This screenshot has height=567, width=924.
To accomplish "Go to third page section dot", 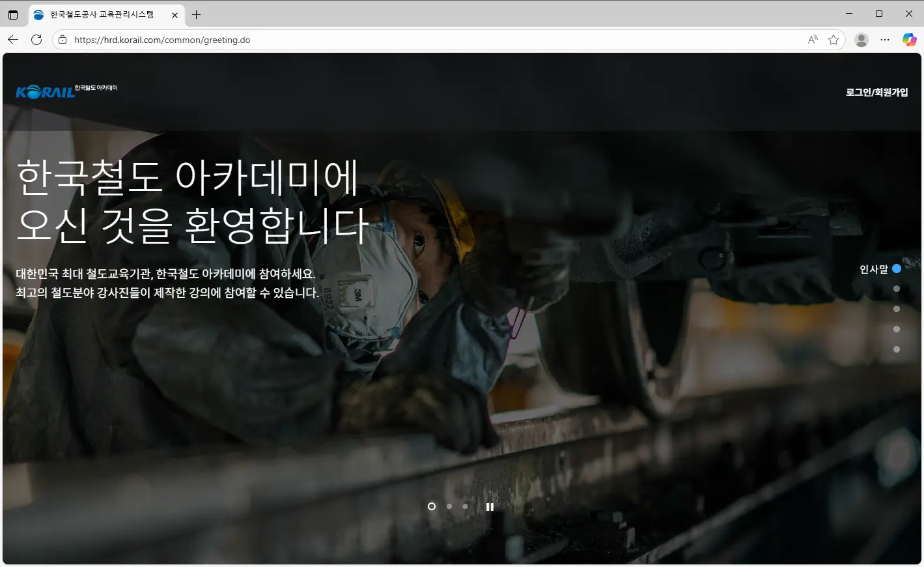I will (x=897, y=309).
